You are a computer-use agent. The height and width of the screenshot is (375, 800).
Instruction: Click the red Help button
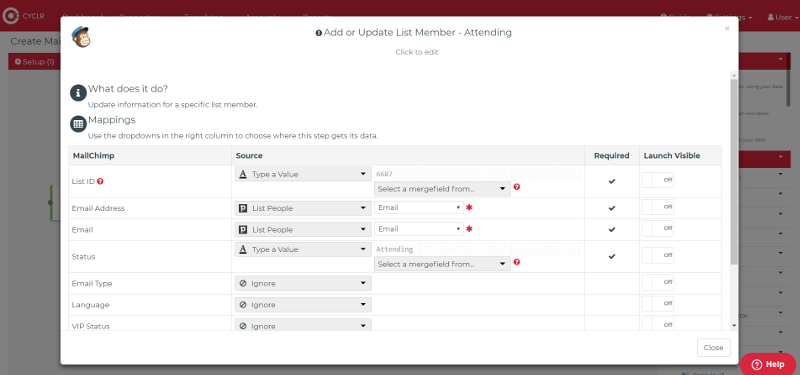(x=768, y=364)
